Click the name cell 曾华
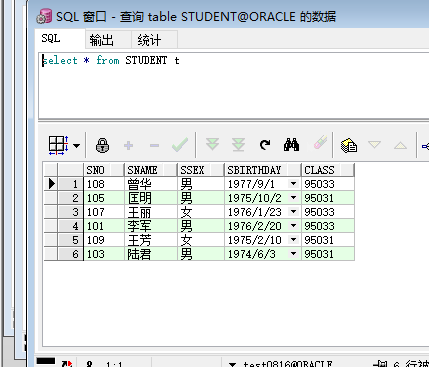 pos(150,184)
